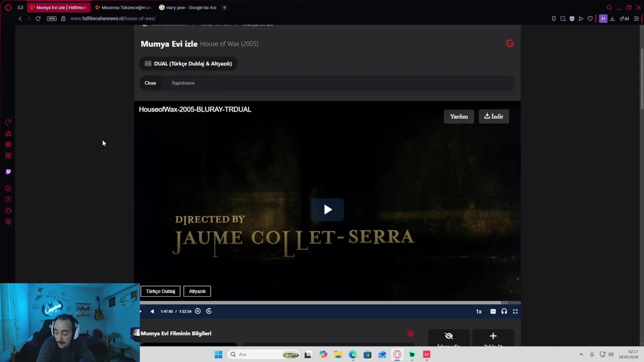
Task: Click the red report alert icon
Action: (411, 333)
